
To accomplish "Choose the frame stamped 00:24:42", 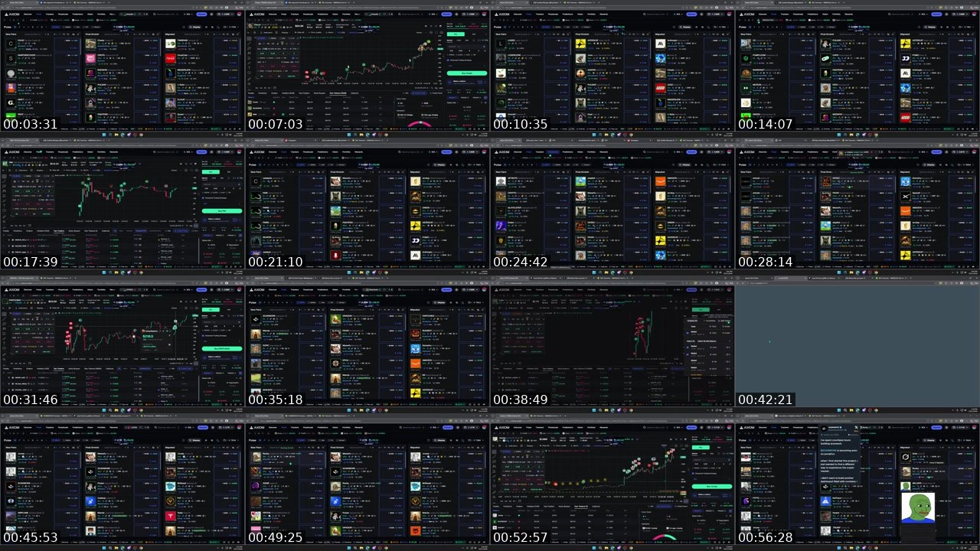I will 612,207.
